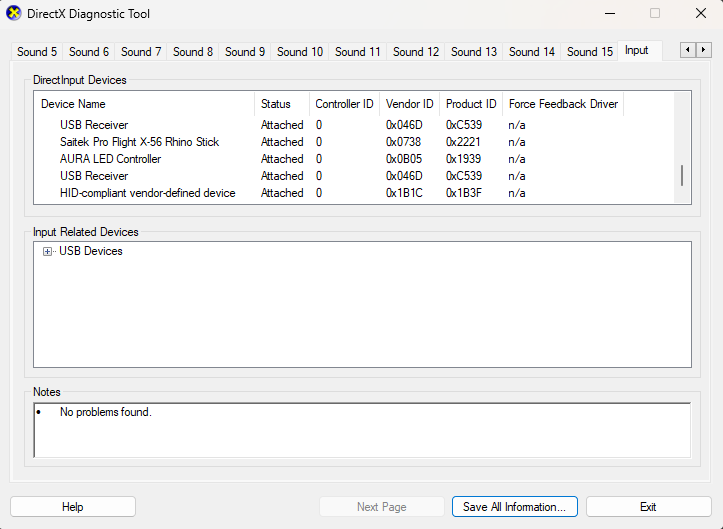Image resolution: width=723 pixels, height=529 pixels.
Task: Close the DirectX Diagnostic Tool window
Action: click(700, 13)
